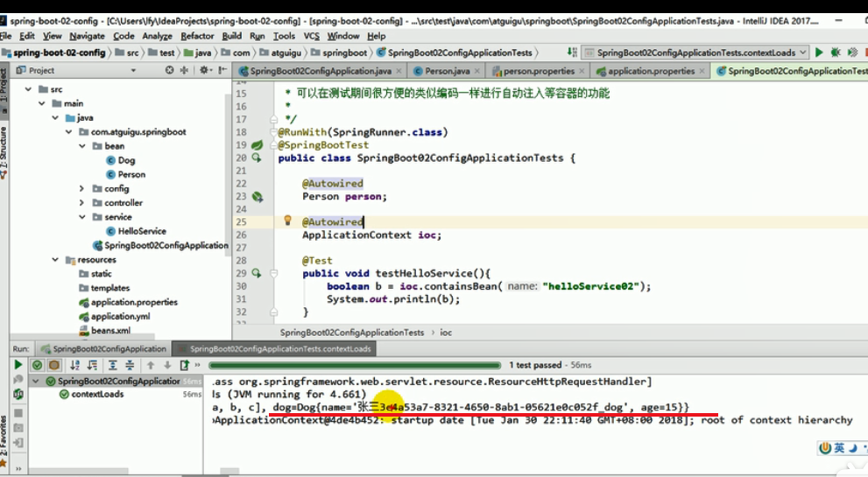868x477 pixels.
Task: Run with coverage icon in toolbar
Action: (x=852, y=53)
